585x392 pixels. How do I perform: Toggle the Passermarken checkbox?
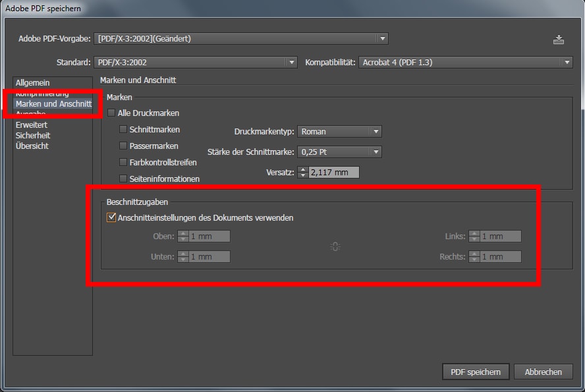tap(123, 146)
